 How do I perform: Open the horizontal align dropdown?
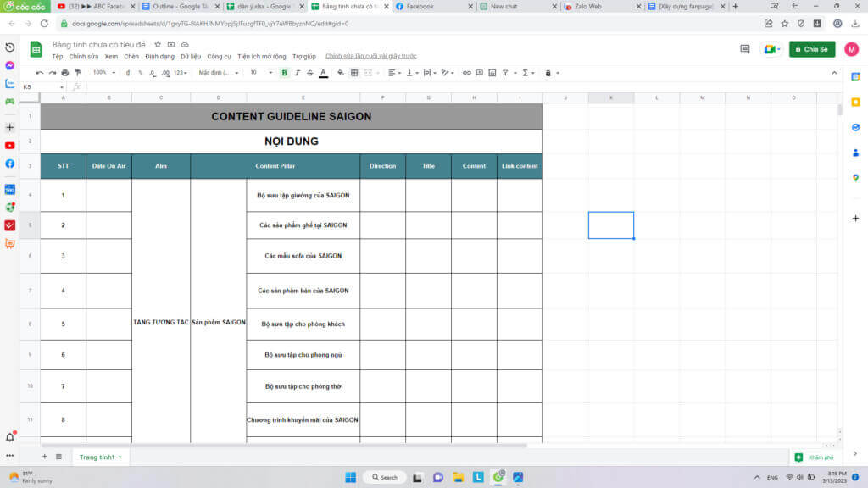click(394, 73)
